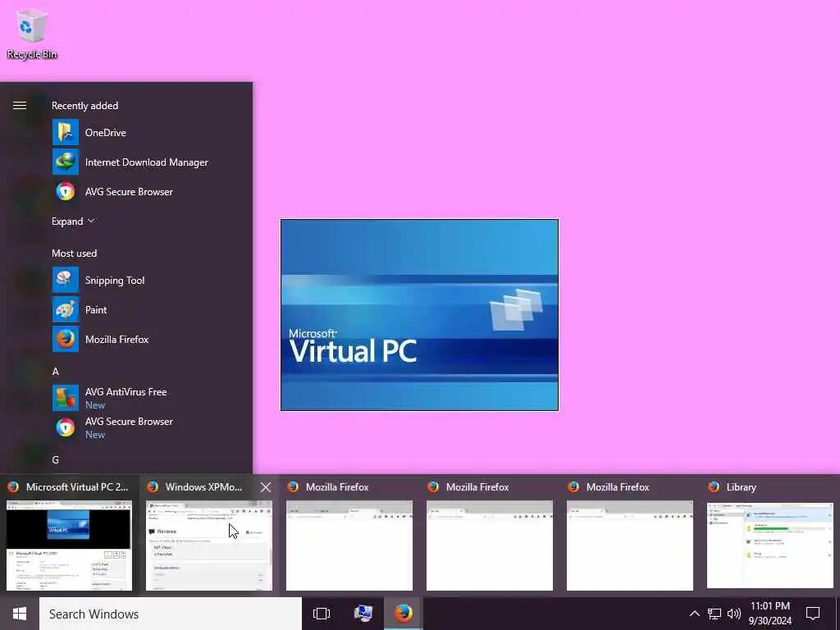The height and width of the screenshot is (630, 840).
Task: Click the Windows Start button
Action: click(20, 614)
